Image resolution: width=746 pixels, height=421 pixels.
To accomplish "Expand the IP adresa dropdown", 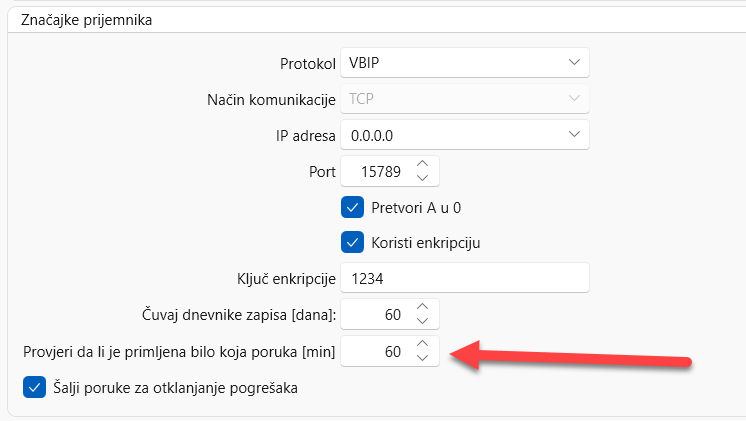I will tap(464, 134).
